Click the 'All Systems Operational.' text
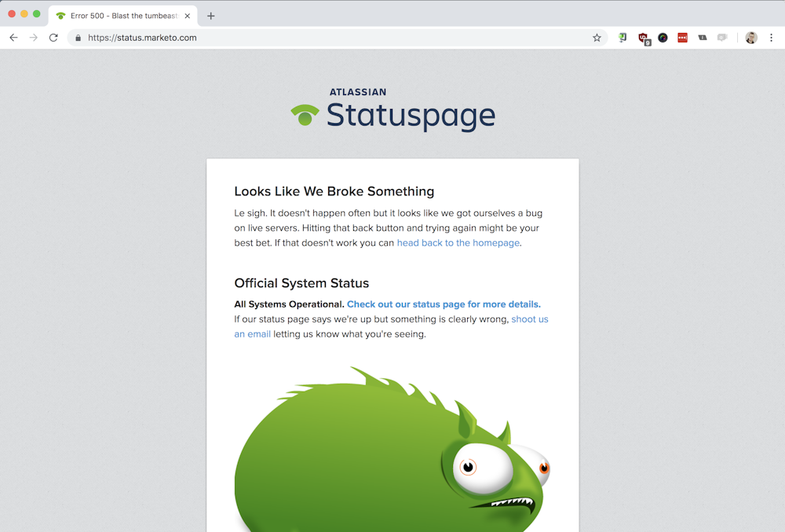 pos(289,304)
